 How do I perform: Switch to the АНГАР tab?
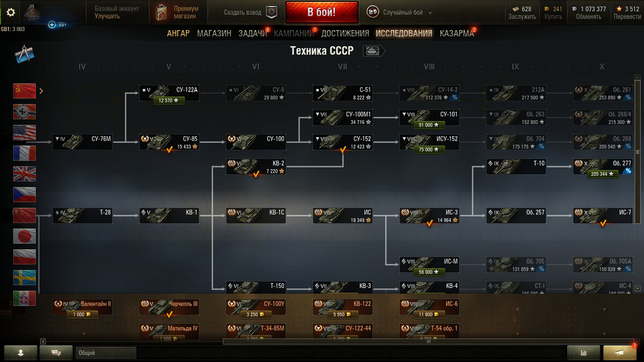click(x=178, y=33)
